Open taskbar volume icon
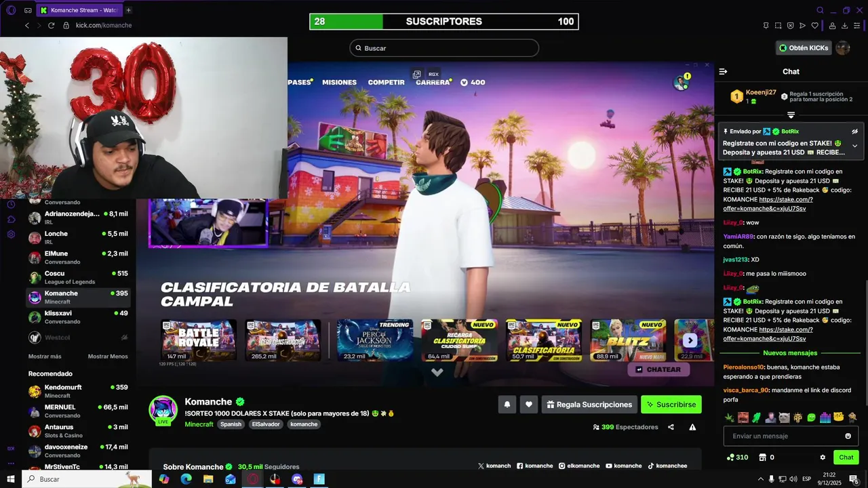Screen dimensions: 868x488 [793, 479]
